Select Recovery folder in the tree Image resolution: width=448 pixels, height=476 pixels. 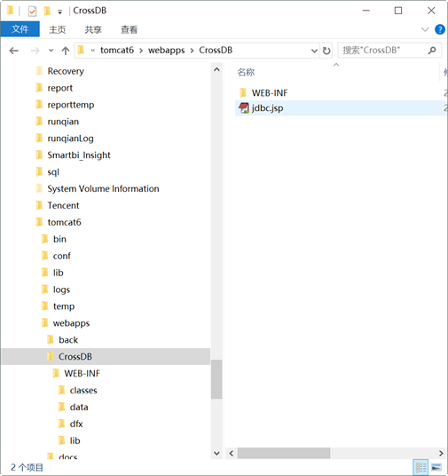tap(66, 71)
